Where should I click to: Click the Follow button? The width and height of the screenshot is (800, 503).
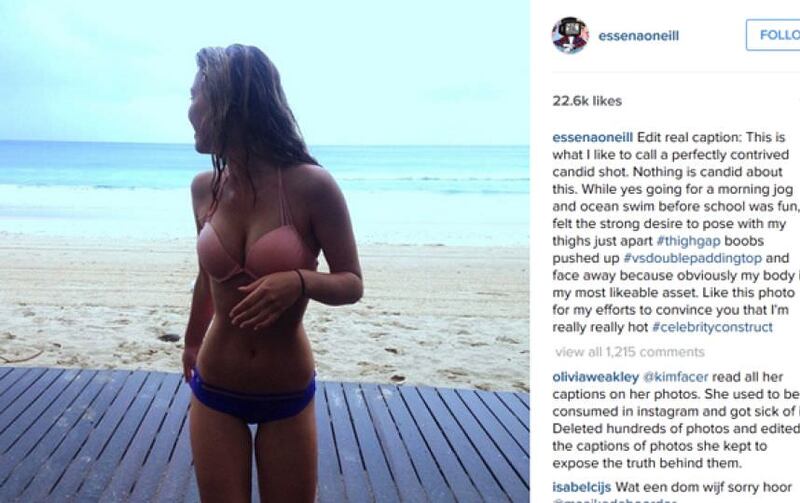pyautogui.click(x=773, y=35)
